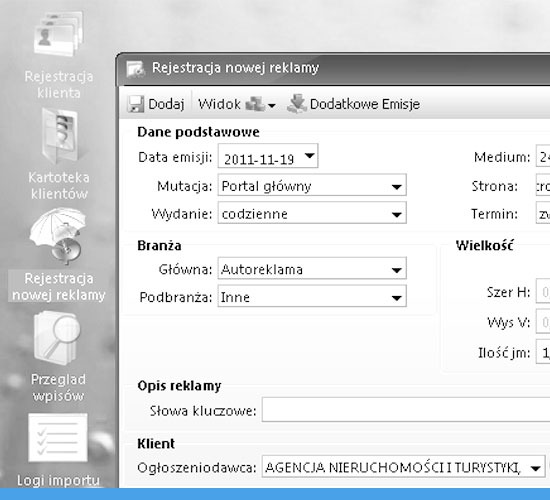Open the Kartoteka klientów sidebar icon
This screenshot has height=500, width=550.
pyautogui.click(x=60, y=136)
